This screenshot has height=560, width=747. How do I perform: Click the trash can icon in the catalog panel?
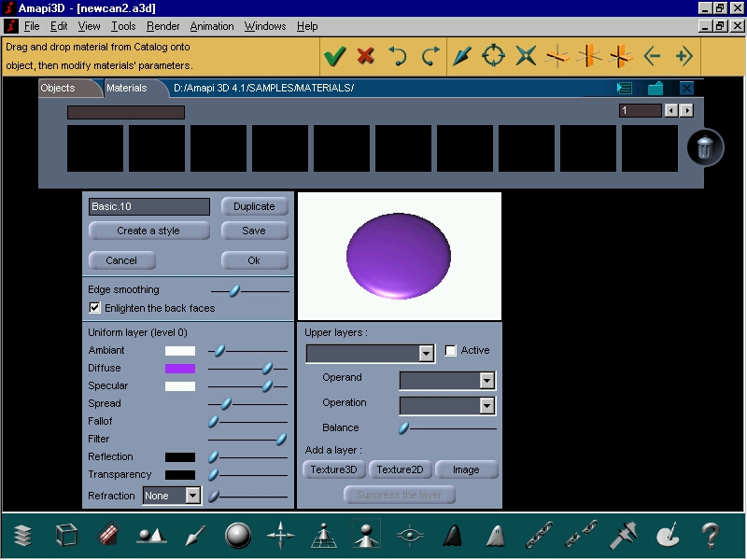tap(705, 147)
